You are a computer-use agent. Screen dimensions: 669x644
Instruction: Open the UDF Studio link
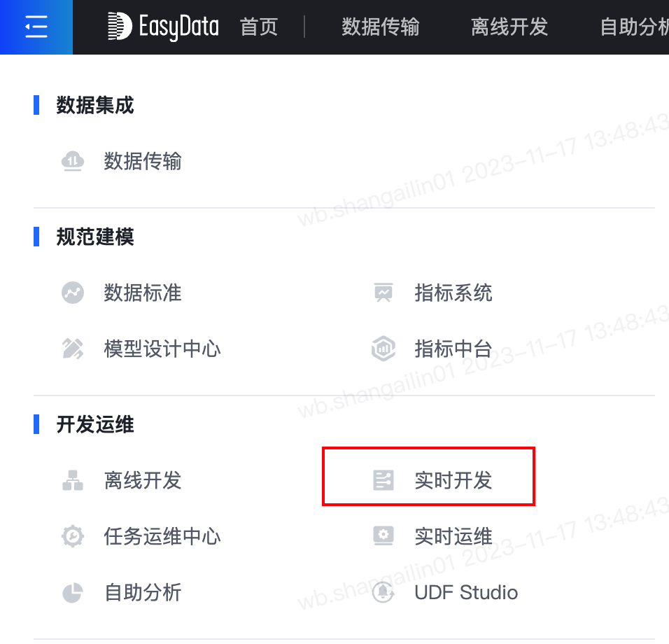pos(466,592)
